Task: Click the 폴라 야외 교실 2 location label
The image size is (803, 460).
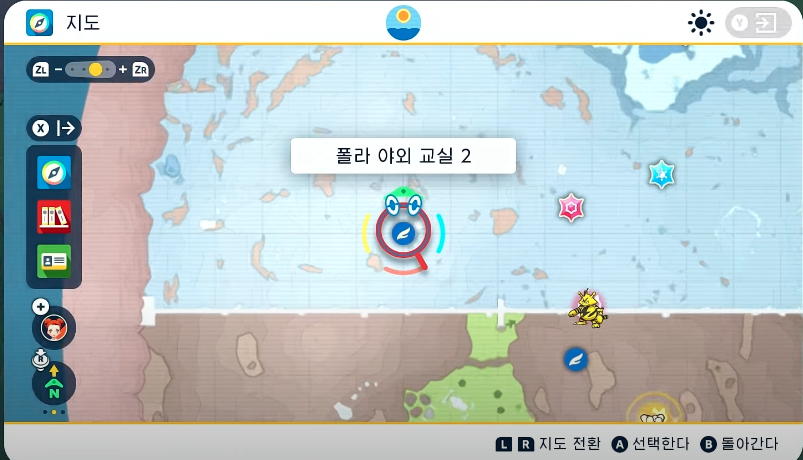Action: tap(403, 156)
